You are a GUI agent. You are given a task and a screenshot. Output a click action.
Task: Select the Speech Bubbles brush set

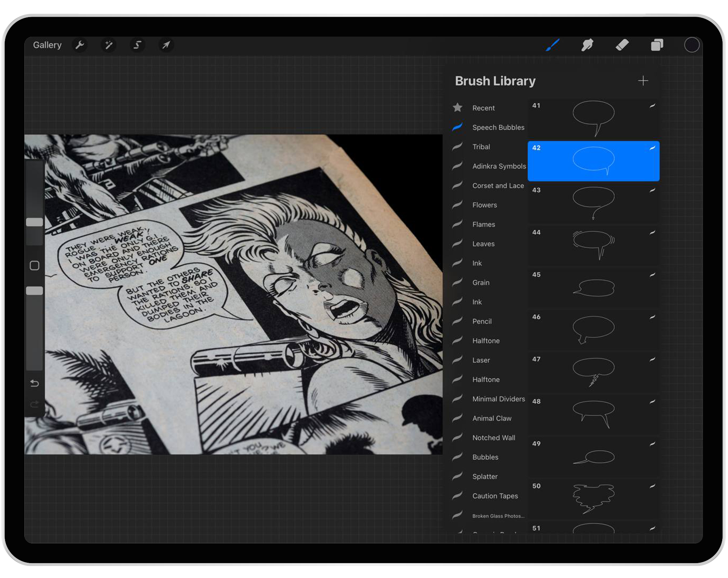tap(498, 127)
